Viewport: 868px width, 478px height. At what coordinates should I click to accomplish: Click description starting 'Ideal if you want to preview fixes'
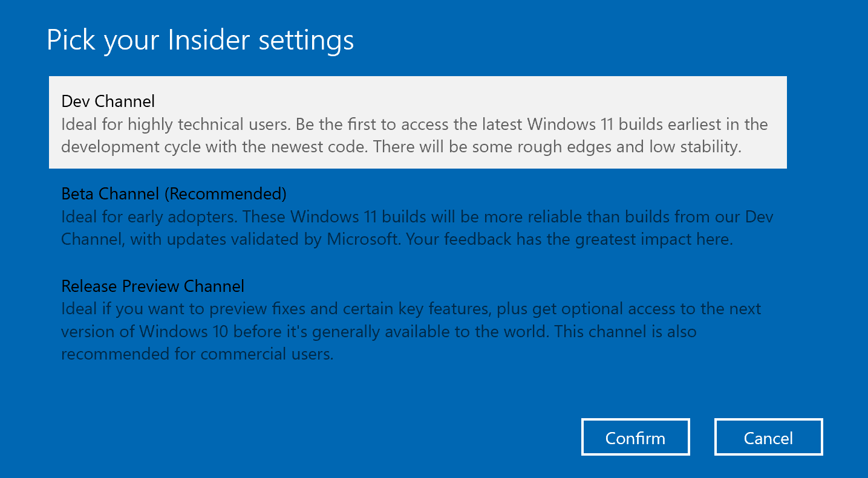411,309
